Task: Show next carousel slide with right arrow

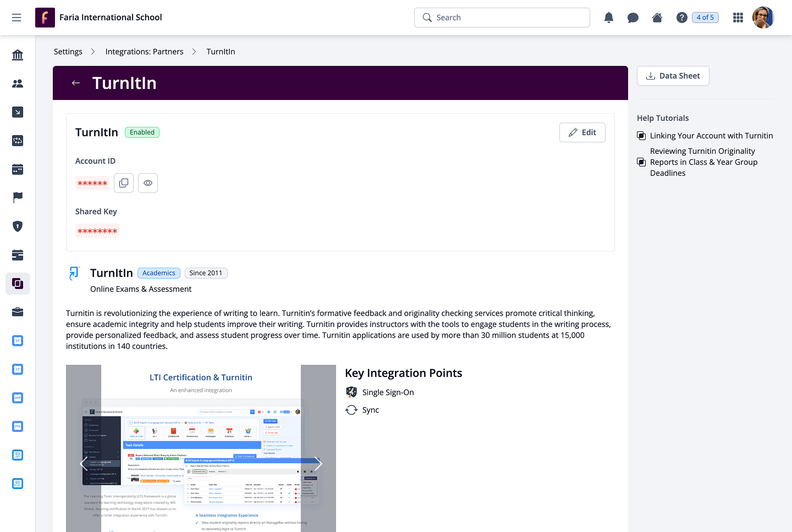Action: pos(318,464)
